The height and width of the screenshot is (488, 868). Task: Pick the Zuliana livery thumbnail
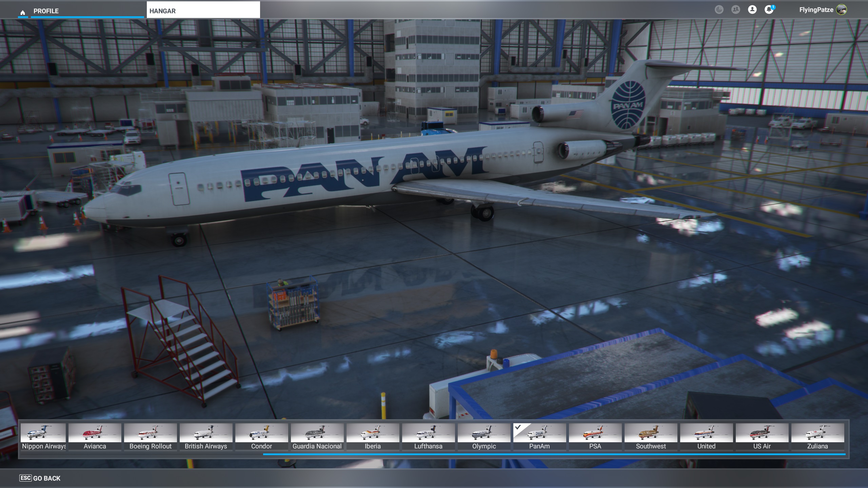pyautogui.click(x=817, y=436)
